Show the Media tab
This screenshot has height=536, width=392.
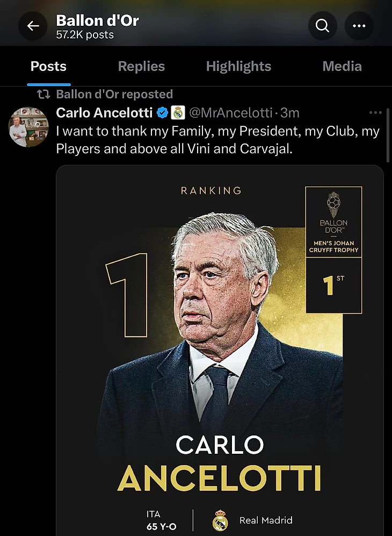pos(342,67)
